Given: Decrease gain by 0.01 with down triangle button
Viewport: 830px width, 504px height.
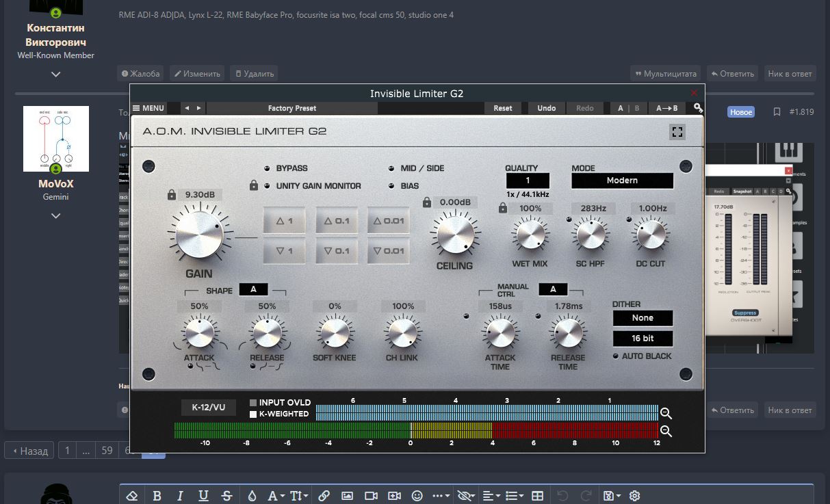Looking at the screenshot, I should pyautogui.click(x=389, y=251).
